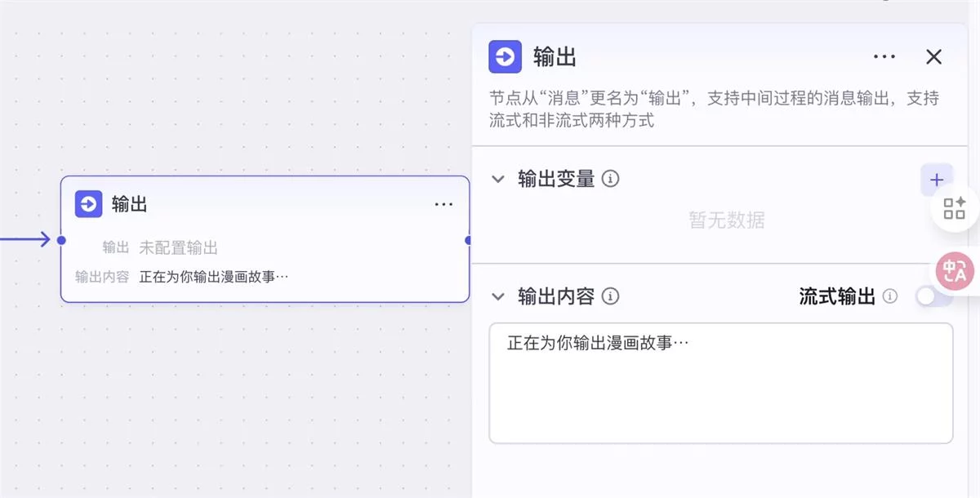This screenshot has width=980, height=498.
Task: Open the info tooltip beside 输出变量
Action: [x=611, y=178]
